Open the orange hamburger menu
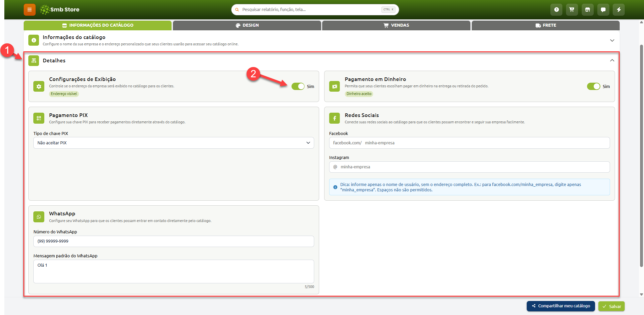Viewport: 644px width, 315px height. click(30, 10)
